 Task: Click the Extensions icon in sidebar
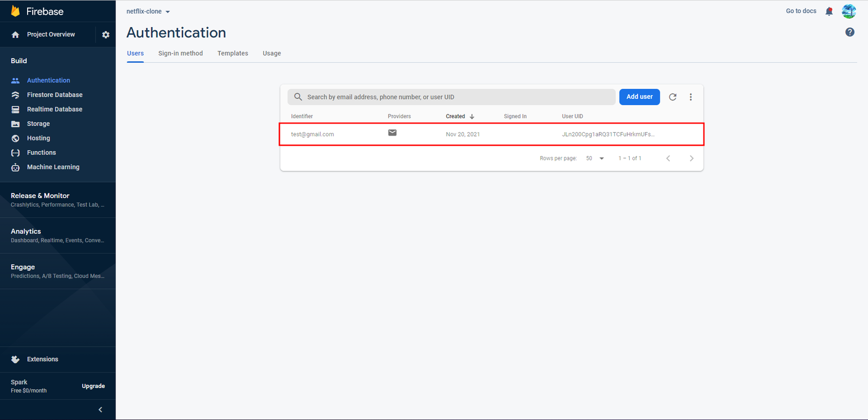coord(15,359)
